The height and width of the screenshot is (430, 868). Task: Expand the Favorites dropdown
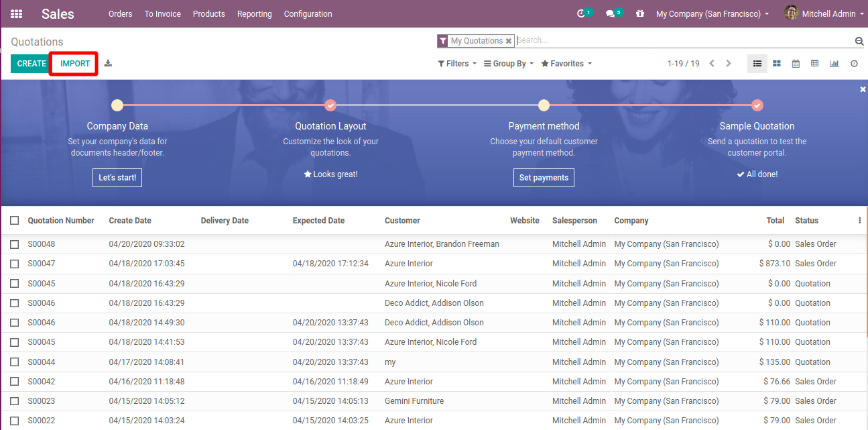(566, 64)
